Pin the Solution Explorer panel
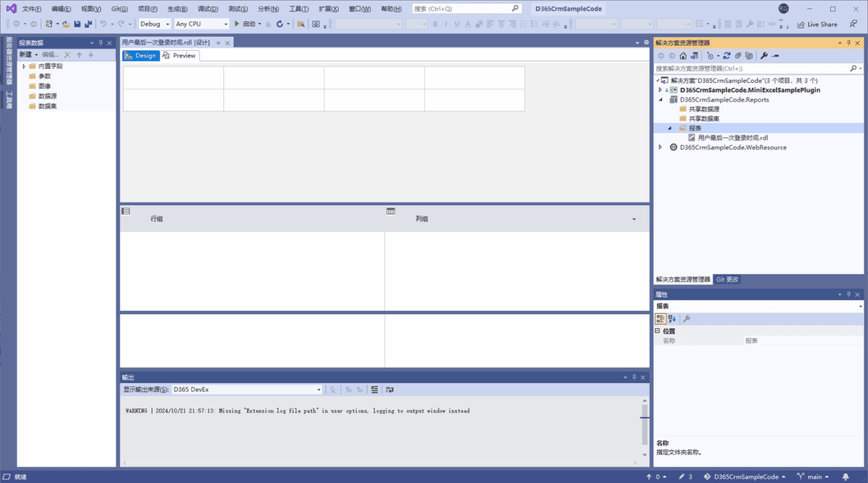 pyautogui.click(x=849, y=43)
